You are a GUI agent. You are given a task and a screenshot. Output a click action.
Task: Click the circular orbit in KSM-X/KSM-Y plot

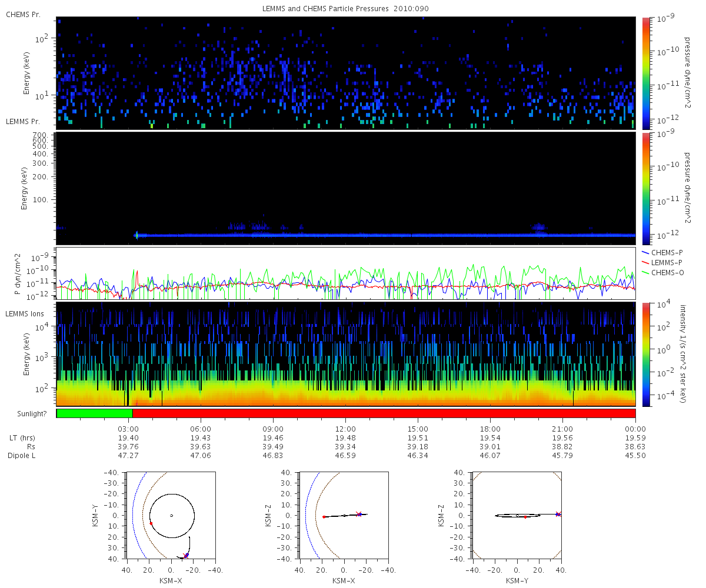pos(171,516)
